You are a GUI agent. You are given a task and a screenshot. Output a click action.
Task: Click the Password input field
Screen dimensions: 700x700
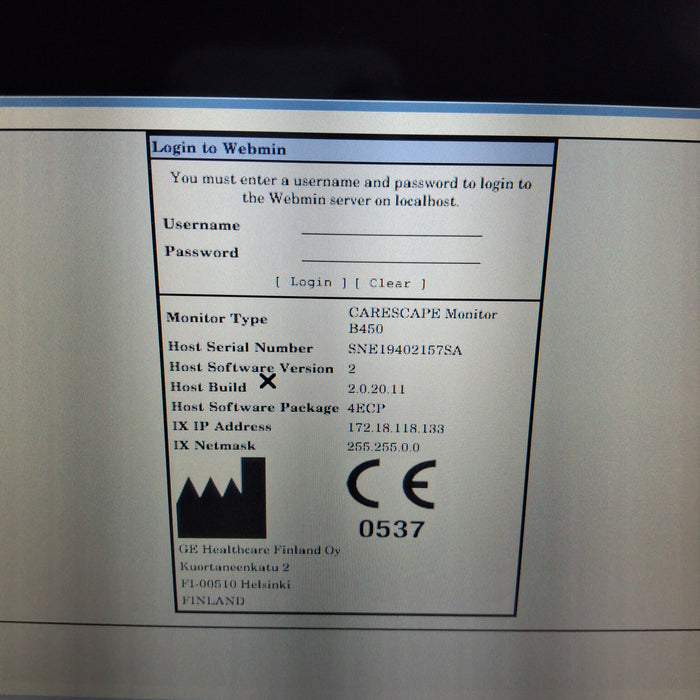391,253
